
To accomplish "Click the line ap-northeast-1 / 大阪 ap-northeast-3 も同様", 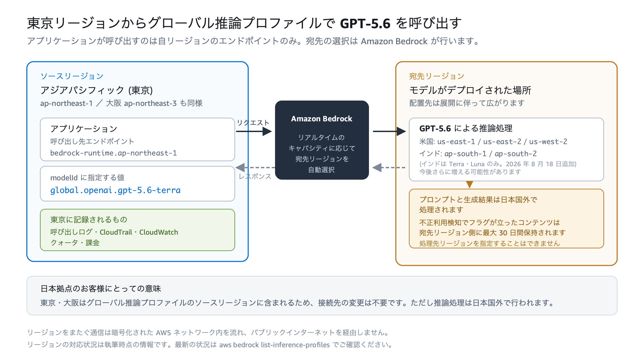I will (x=121, y=103).
